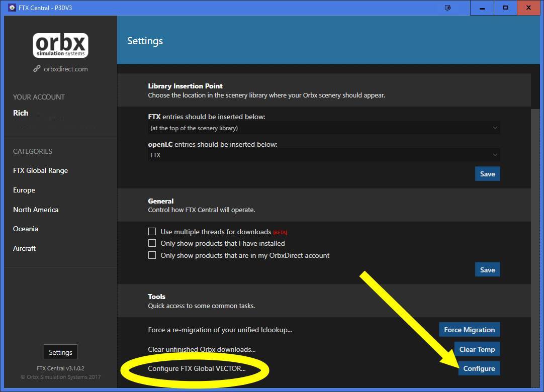Click 'openLC entries should be inserted below:' label
The height and width of the screenshot is (392, 544).
(x=213, y=144)
